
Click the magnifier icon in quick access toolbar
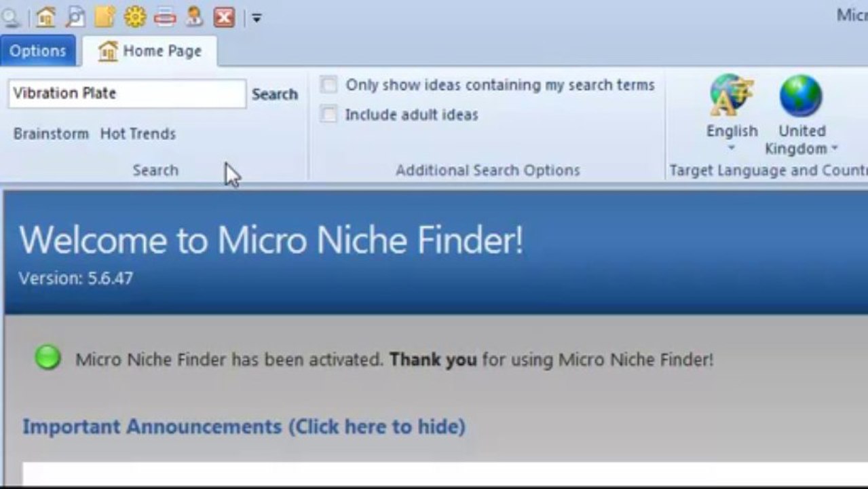point(10,17)
